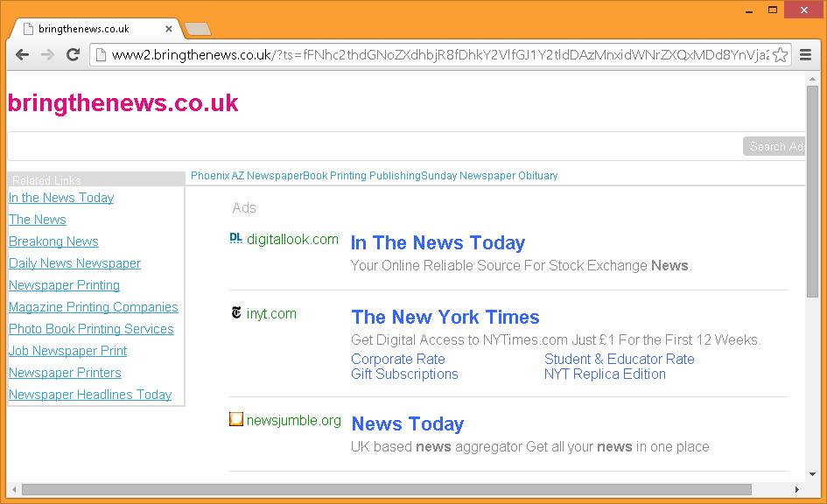Close the bringthenews.co.uk tab
The image size is (827, 504).
[x=169, y=29]
